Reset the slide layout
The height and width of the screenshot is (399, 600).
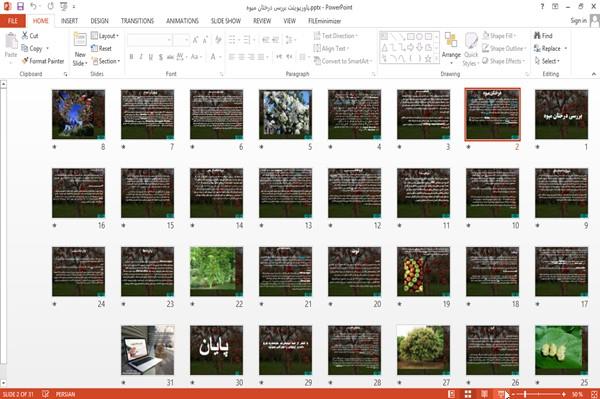click(x=101, y=49)
